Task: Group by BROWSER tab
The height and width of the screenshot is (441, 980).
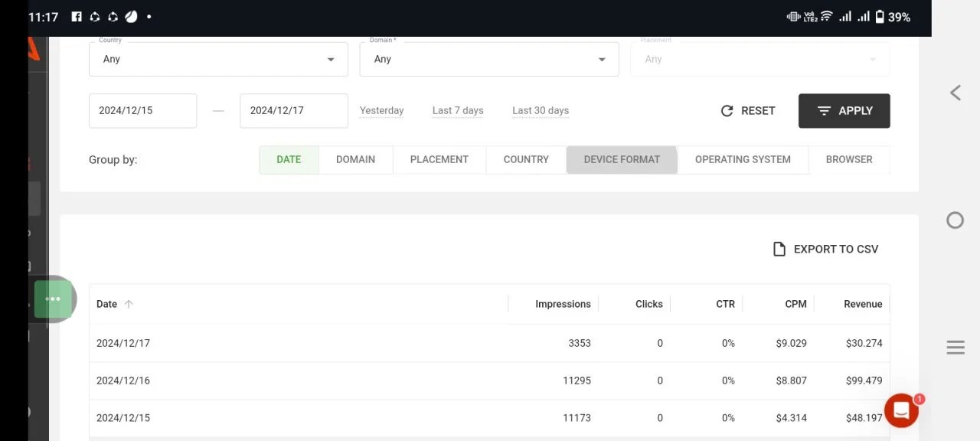Action: 849,159
